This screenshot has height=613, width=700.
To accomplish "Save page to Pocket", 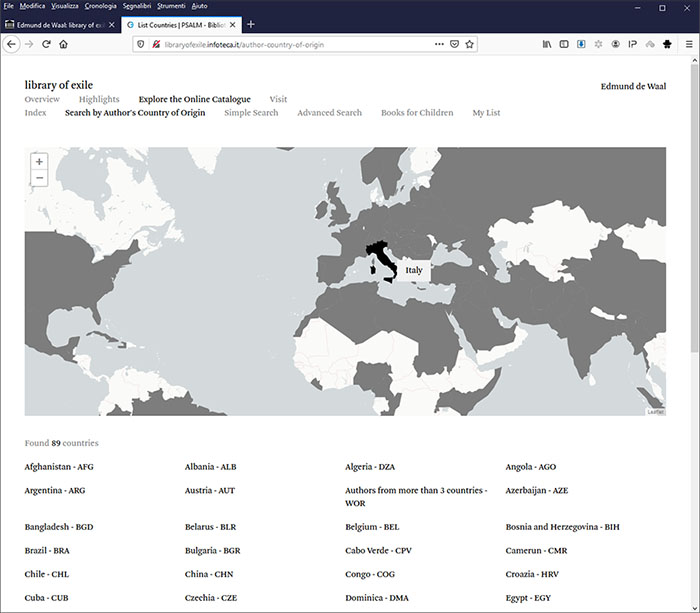I will pos(454,44).
